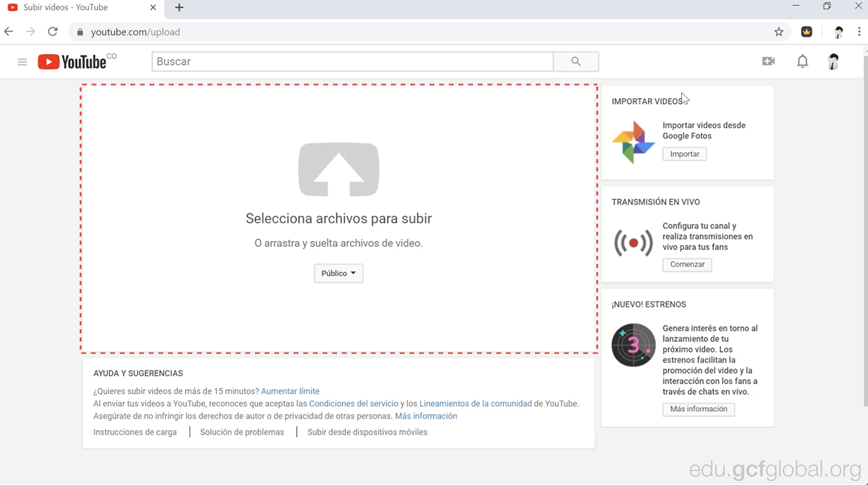
Task: Click the crown extension icon
Action: tap(807, 32)
